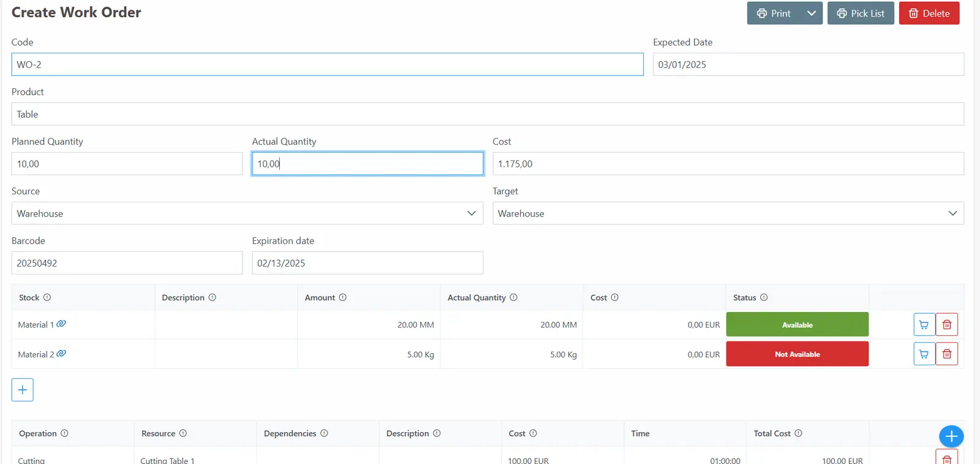Open the Target warehouse dropdown

coord(728,213)
